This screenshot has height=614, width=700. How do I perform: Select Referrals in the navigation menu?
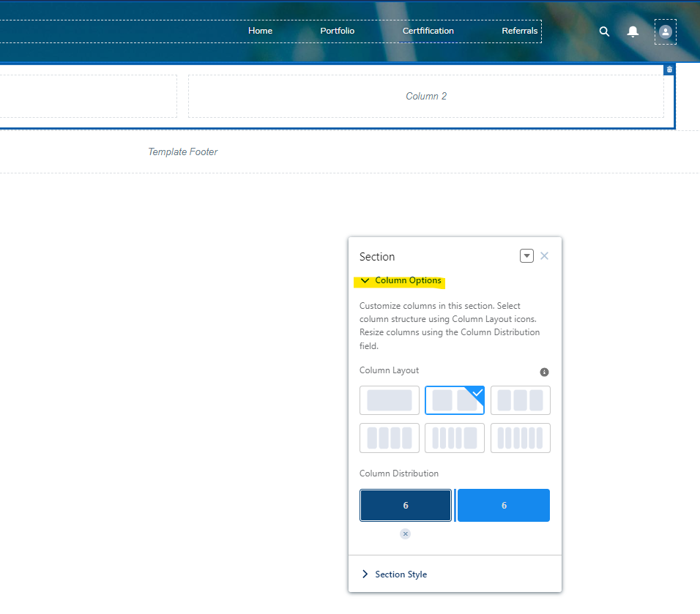point(519,31)
